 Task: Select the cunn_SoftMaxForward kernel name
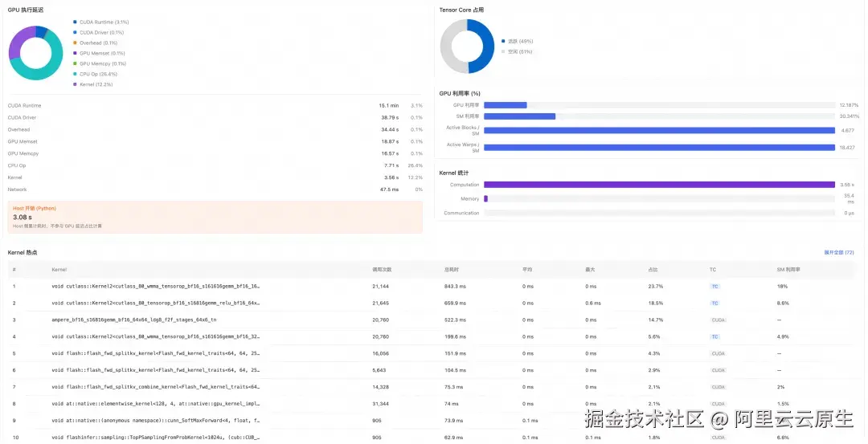pos(156,421)
